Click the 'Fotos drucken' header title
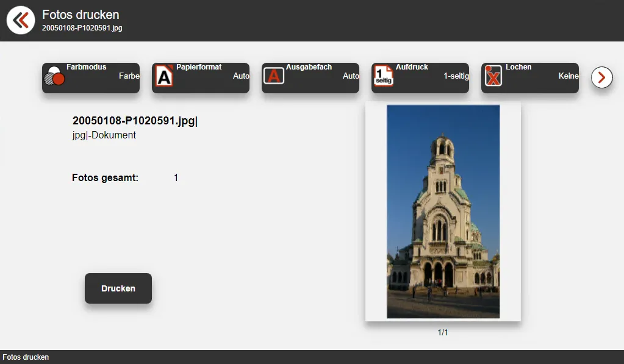Image resolution: width=624 pixels, height=364 pixels. pos(81,15)
